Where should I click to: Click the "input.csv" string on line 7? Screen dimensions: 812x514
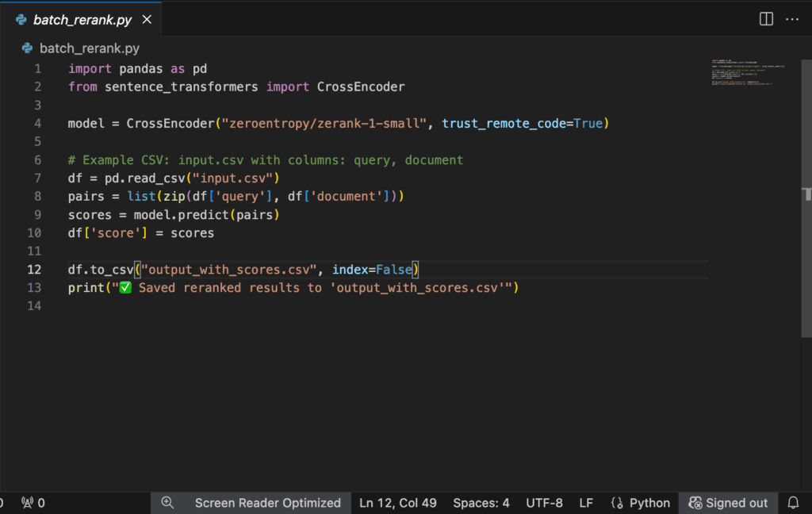(x=232, y=178)
